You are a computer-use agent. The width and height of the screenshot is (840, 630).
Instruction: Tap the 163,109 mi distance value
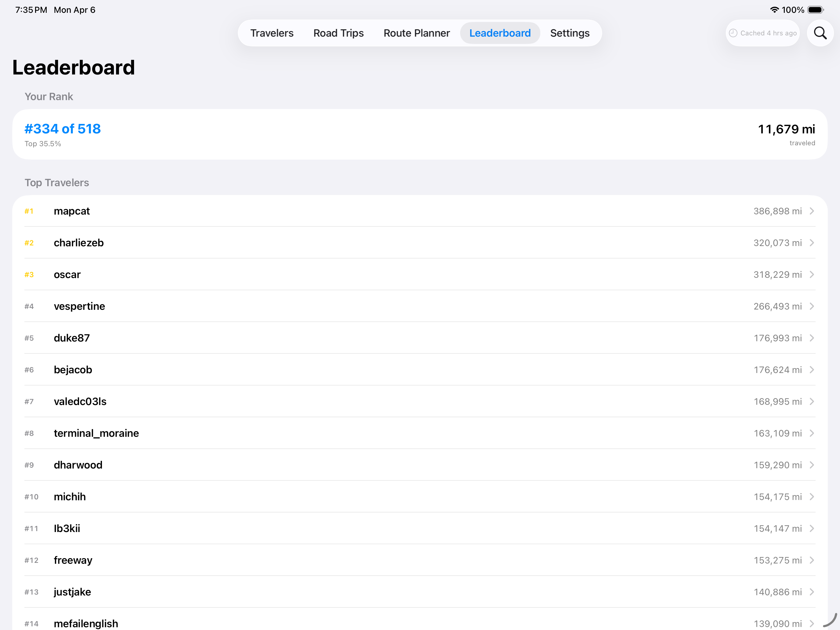pos(778,433)
